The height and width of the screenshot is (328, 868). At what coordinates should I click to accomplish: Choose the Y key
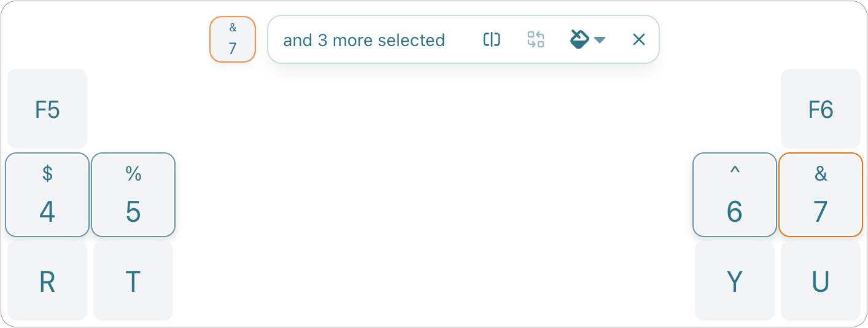pos(734,281)
